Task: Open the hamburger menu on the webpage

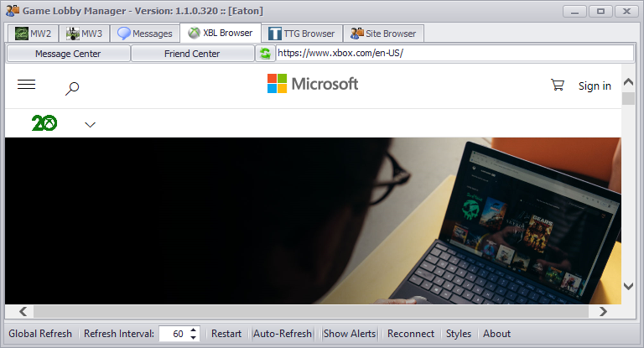Action: point(26,84)
